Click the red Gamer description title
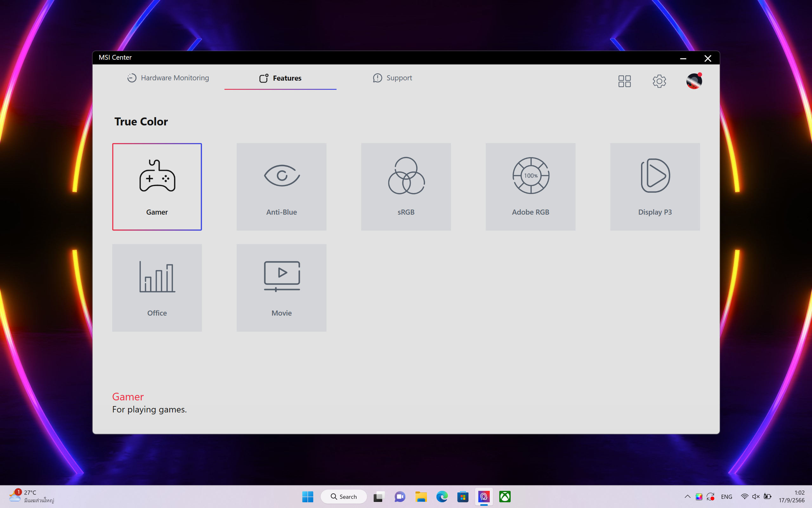This screenshot has height=508, width=812. coord(128,397)
